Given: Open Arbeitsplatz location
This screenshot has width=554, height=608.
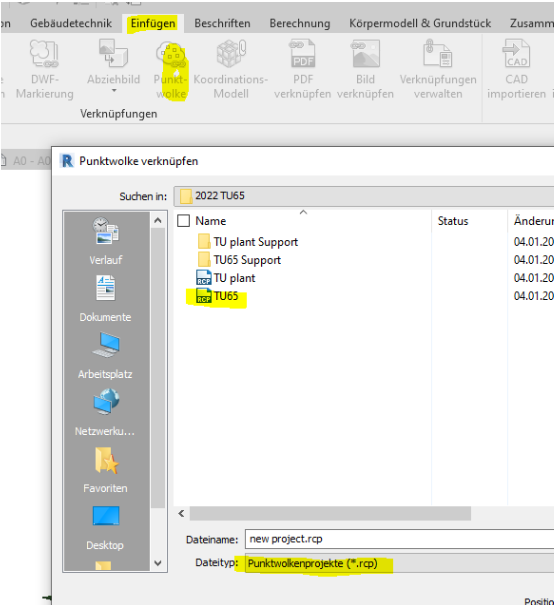Looking at the screenshot, I should click(105, 355).
